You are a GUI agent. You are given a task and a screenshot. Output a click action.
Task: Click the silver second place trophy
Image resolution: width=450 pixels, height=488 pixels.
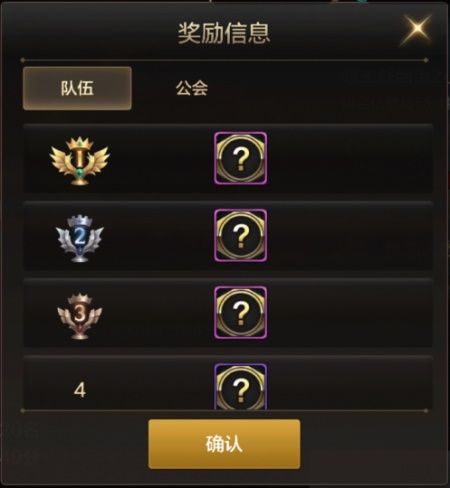[x=80, y=238]
